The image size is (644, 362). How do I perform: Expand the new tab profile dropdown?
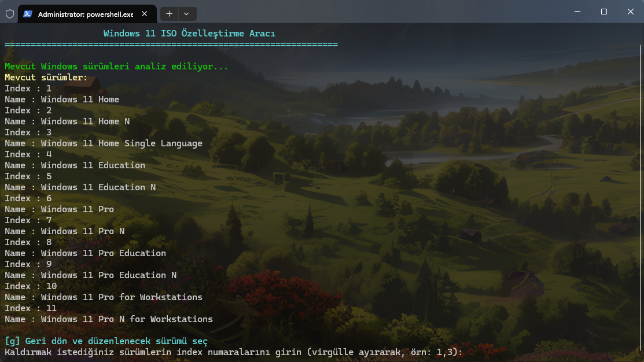[186, 14]
